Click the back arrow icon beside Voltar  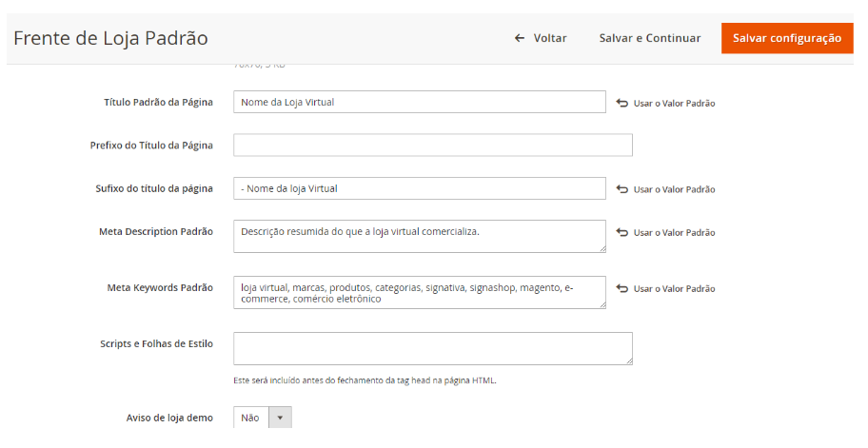click(x=519, y=38)
